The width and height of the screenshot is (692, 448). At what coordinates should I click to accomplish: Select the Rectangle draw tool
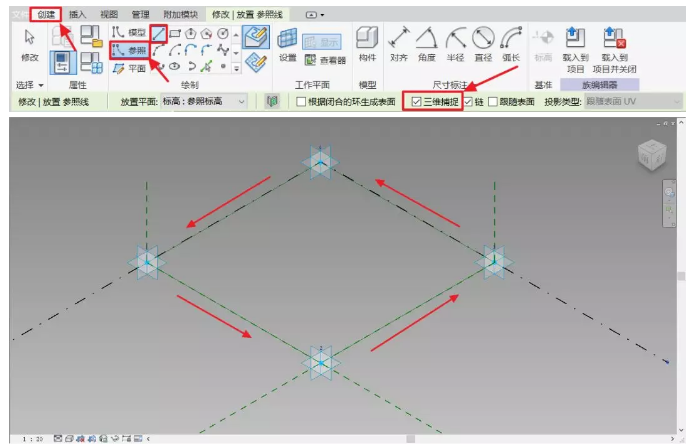tap(175, 34)
